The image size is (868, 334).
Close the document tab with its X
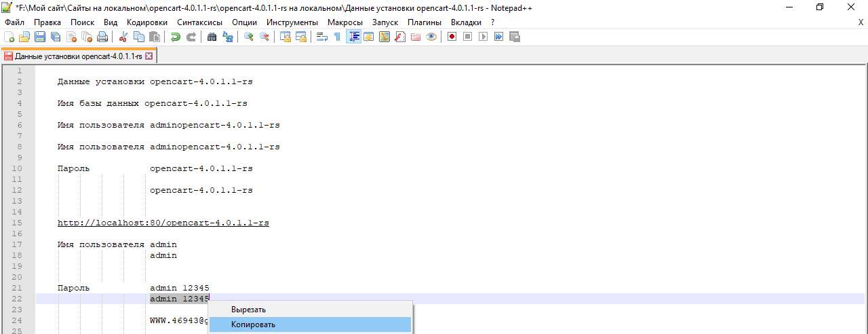[149, 56]
